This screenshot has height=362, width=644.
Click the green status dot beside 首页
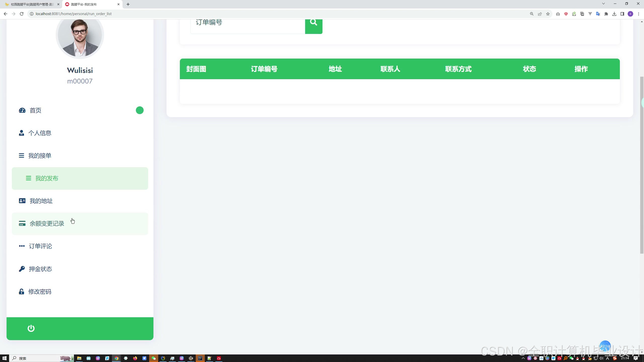[140, 110]
